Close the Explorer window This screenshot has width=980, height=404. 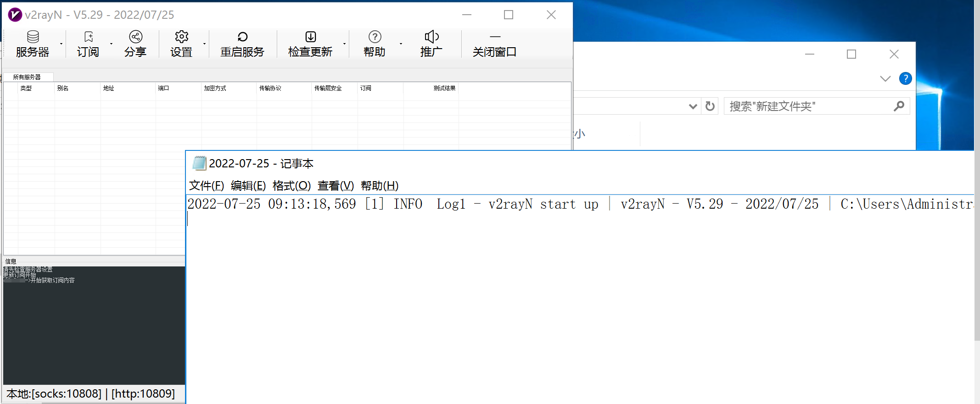pyautogui.click(x=894, y=54)
